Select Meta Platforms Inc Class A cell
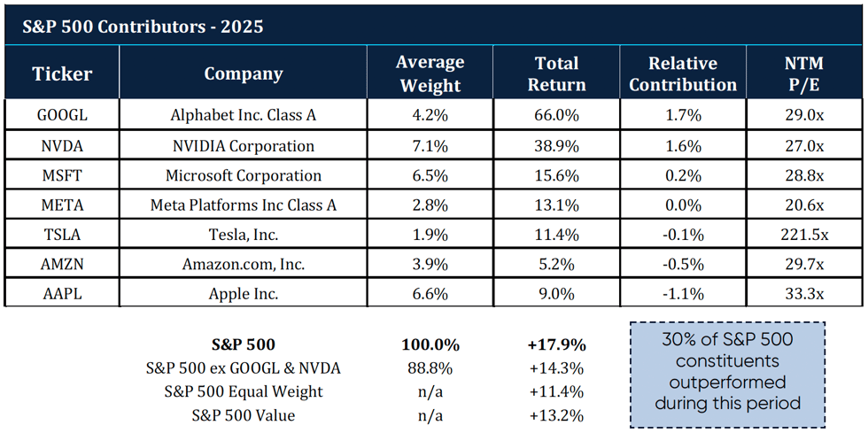Screen dimensions: 868x433 pos(244,205)
